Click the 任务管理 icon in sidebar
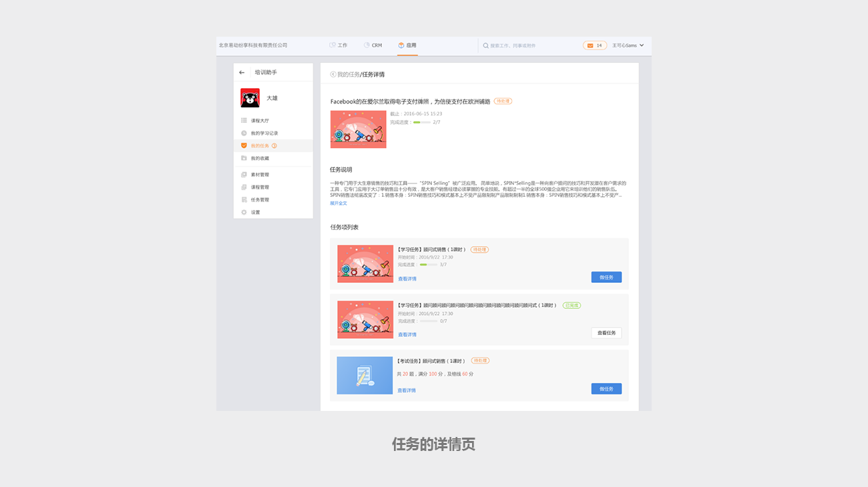The height and width of the screenshot is (487, 868). point(244,199)
